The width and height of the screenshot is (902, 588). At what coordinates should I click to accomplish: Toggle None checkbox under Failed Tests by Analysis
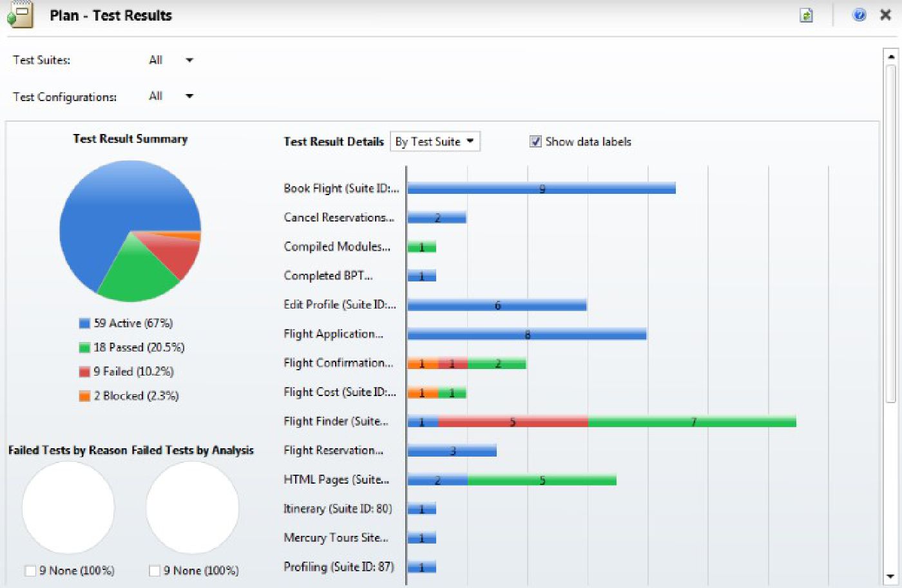(155, 571)
